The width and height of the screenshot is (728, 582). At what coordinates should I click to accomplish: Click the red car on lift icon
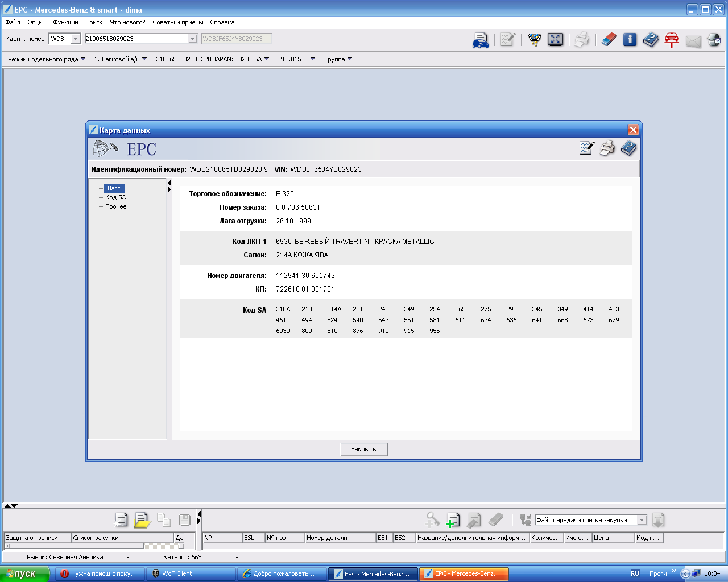672,40
